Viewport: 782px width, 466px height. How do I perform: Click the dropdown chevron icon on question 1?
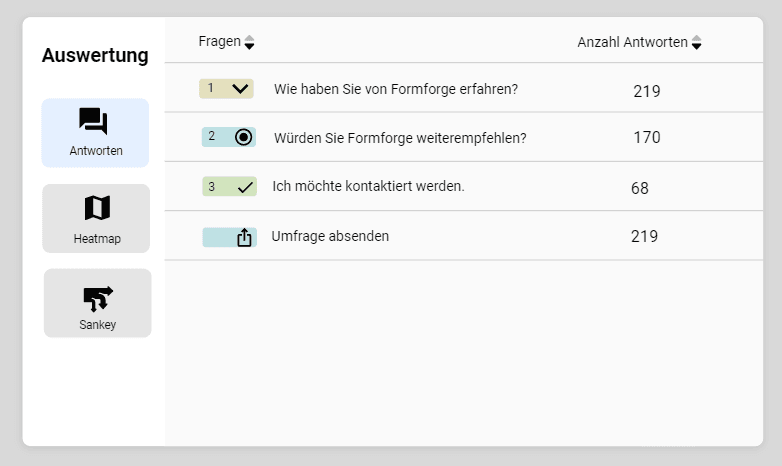tap(240, 88)
